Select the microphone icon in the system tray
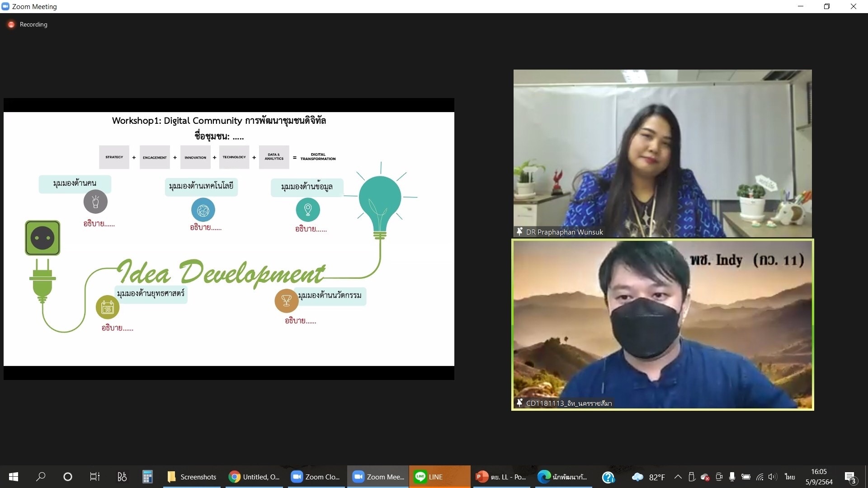The width and height of the screenshot is (868, 488). 732,477
